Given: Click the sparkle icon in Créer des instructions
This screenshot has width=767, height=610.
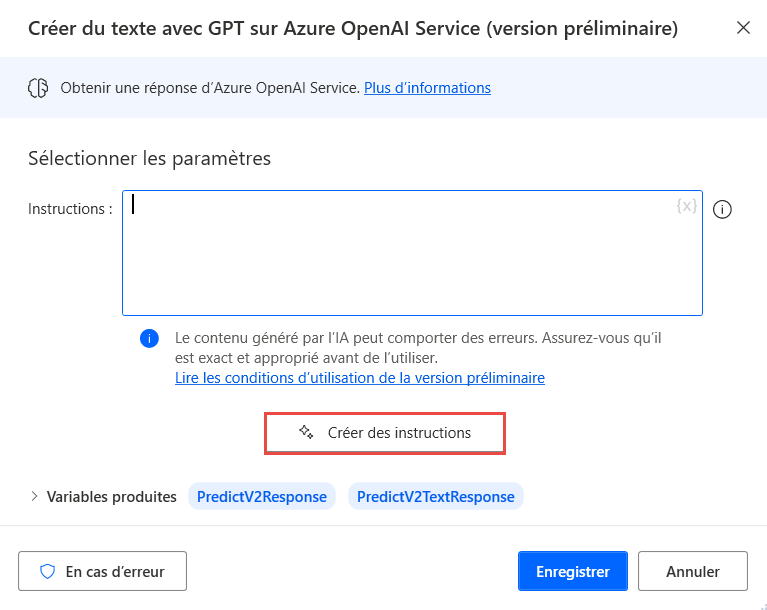Looking at the screenshot, I should click(306, 433).
